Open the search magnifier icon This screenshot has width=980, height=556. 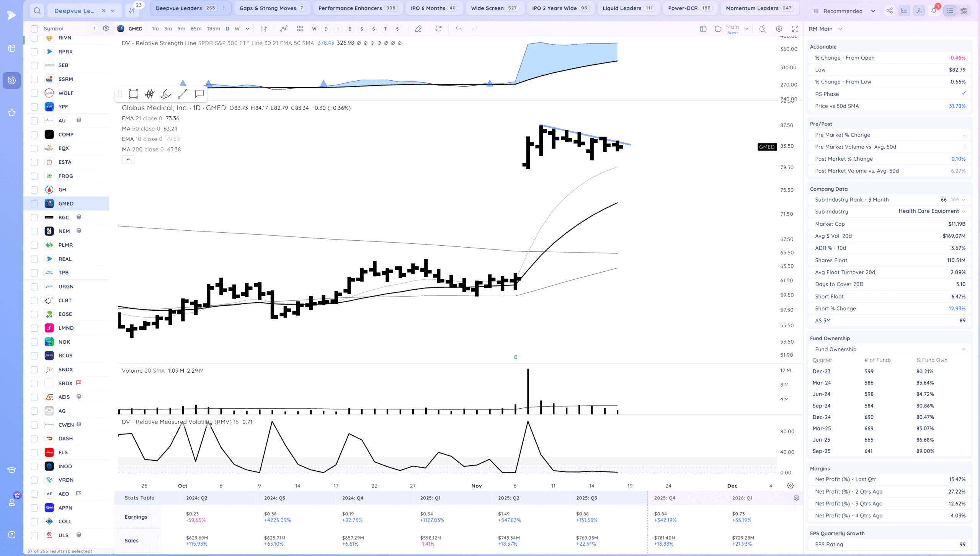[37, 11]
